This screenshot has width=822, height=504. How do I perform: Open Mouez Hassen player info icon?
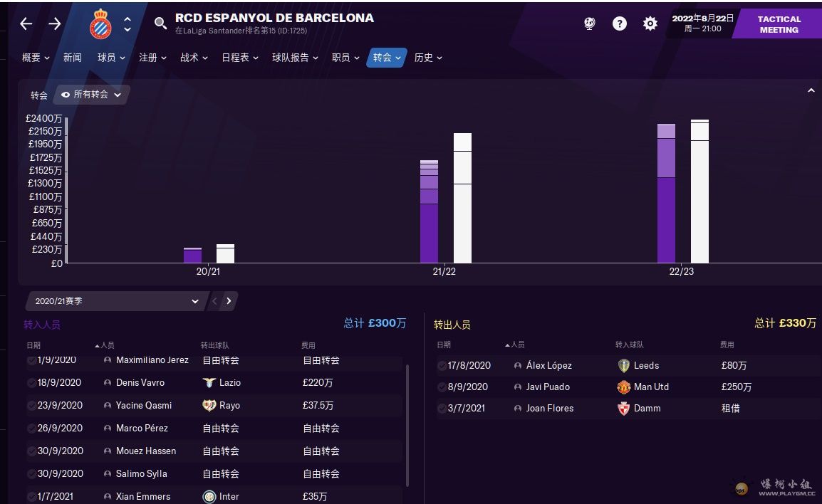(108, 451)
